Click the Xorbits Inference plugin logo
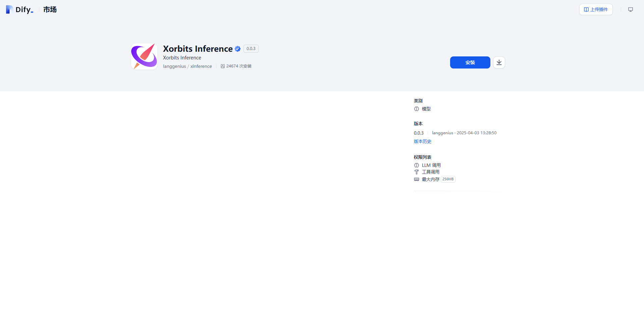644x320 pixels. click(x=144, y=56)
